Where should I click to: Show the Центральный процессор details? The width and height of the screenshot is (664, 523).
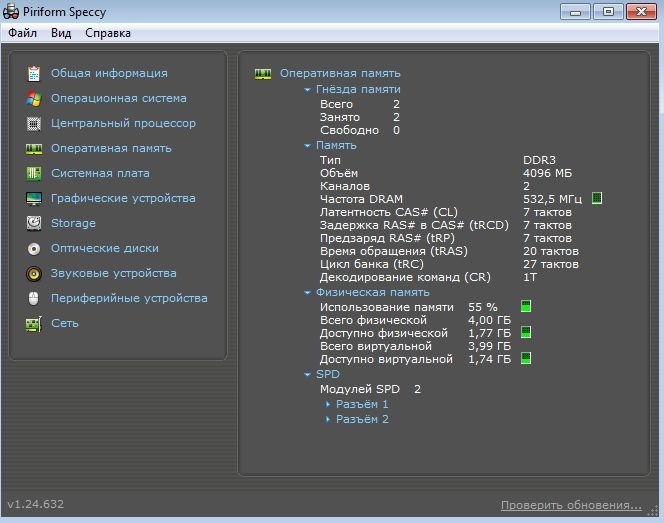[x=123, y=123]
